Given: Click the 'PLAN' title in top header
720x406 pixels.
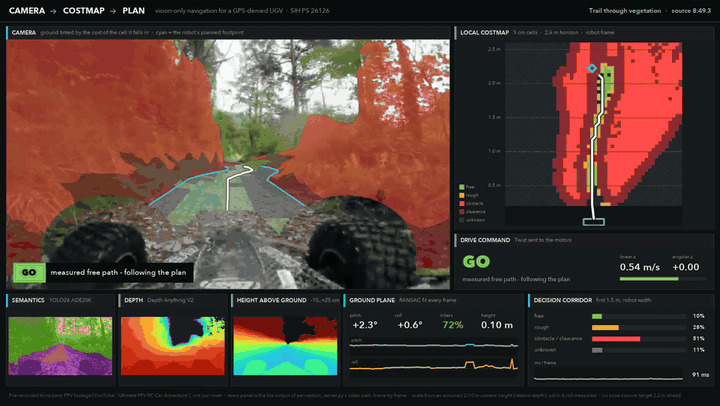Looking at the screenshot, I should [x=133, y=11].
